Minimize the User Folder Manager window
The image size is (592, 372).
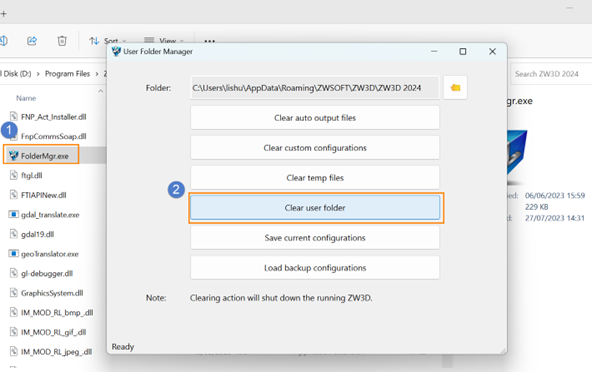[434, 51]
